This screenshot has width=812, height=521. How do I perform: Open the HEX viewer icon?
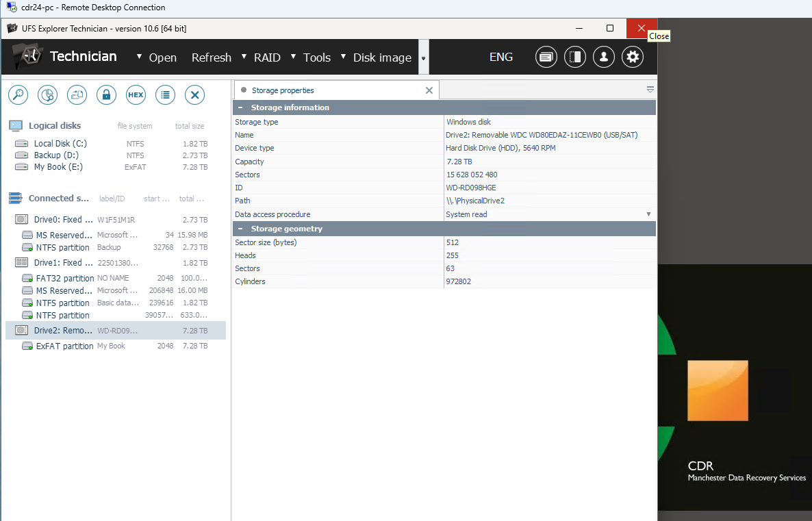point(136,94)
